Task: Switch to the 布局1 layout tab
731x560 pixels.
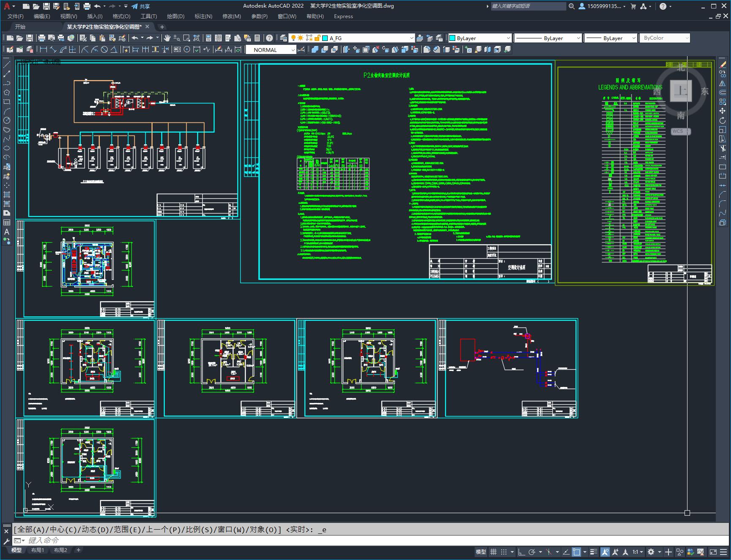Action: (x=38, y=550)
